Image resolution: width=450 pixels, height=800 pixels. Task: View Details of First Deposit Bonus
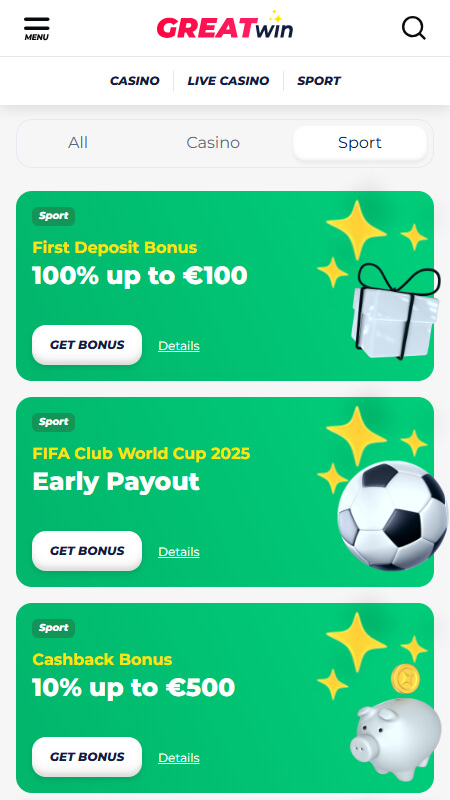point(179,346)
